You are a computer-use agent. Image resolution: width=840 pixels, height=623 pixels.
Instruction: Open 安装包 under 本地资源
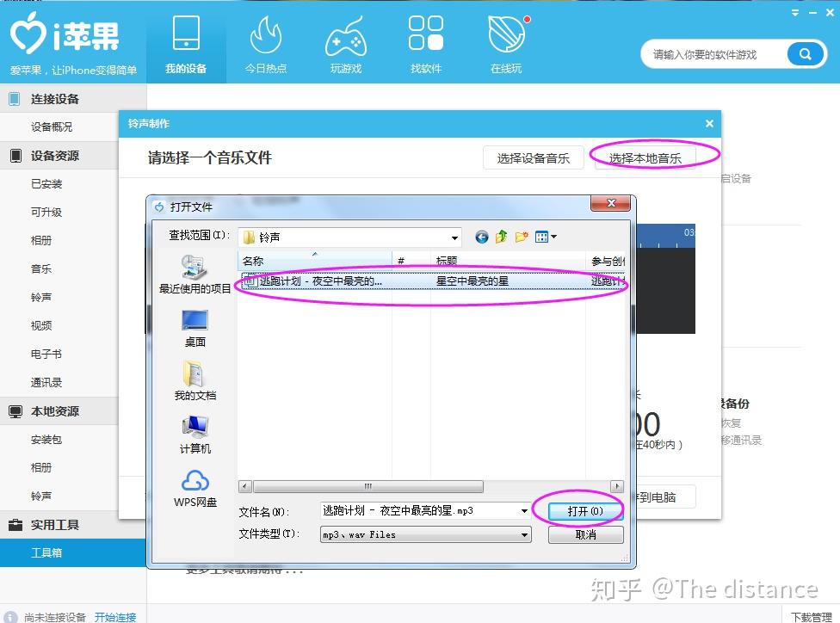[x=46, y=440]
